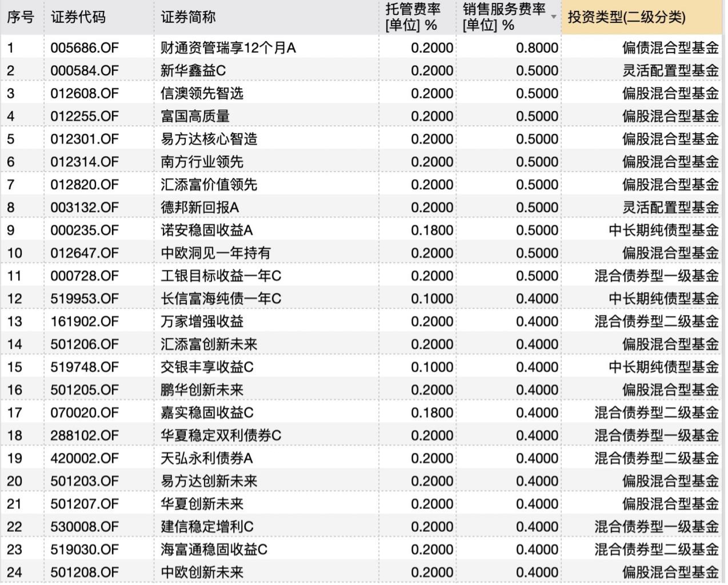The image size is (728, 585).
Task: Click security code 012255.OF
Action: pyautogui.click(x=85, y=117)
